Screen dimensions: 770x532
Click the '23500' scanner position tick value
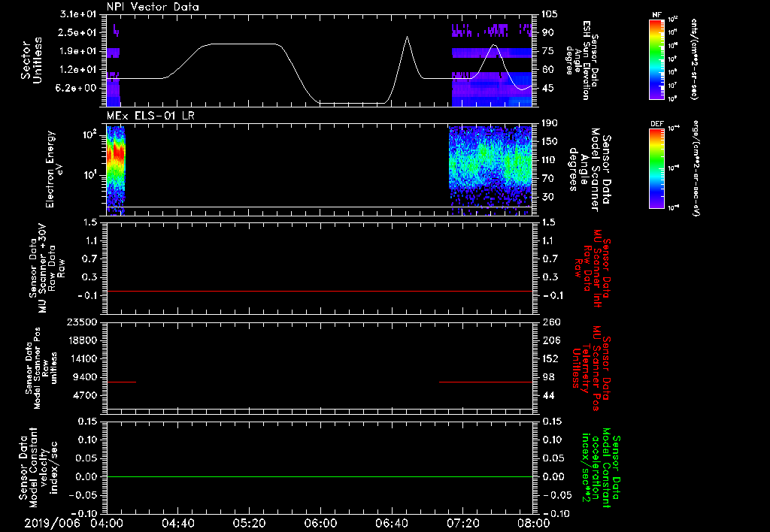click(83, 322)
